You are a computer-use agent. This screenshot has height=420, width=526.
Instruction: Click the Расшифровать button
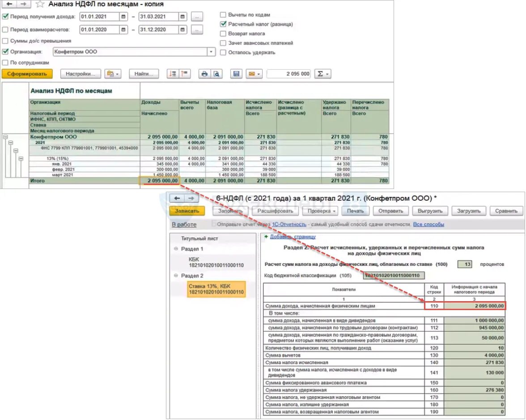click(x=275, y=211)
